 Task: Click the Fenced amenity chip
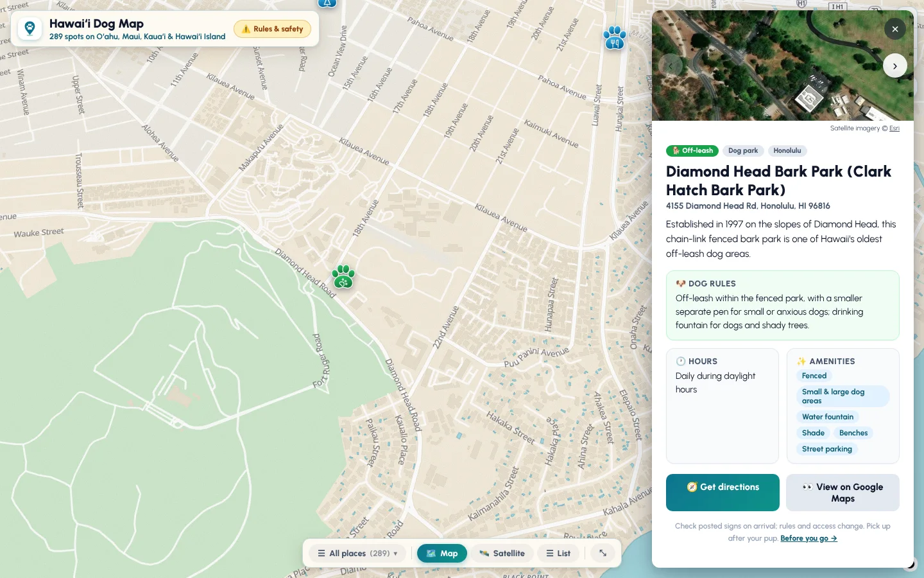pos(814,376)
